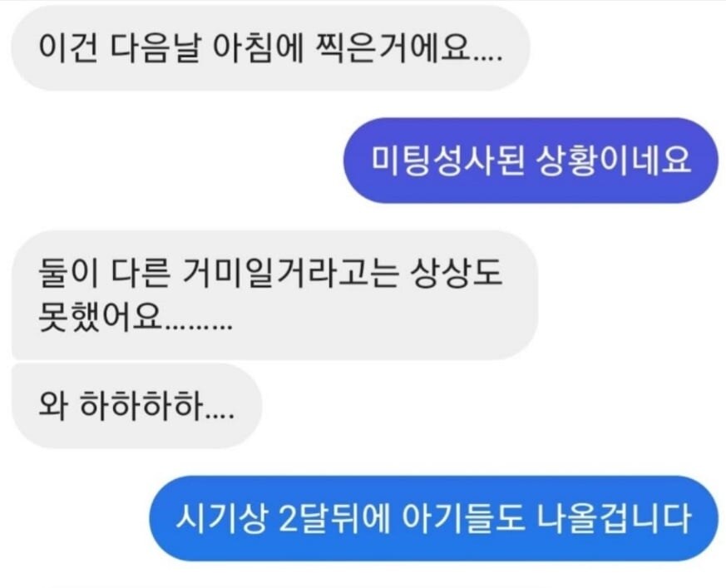Click the word '하하하하' in the short bubble
The image size is (726, 588).
[142, 406]
